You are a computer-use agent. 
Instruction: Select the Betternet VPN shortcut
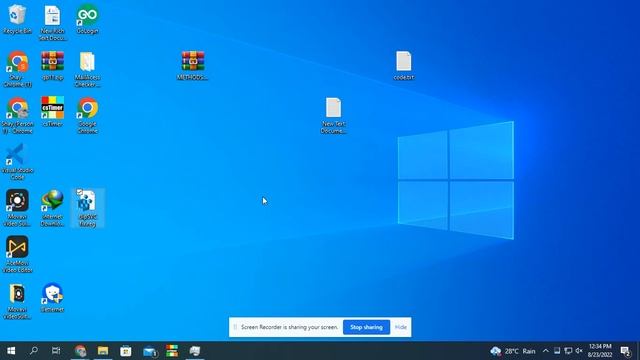[x=52, y=298]
